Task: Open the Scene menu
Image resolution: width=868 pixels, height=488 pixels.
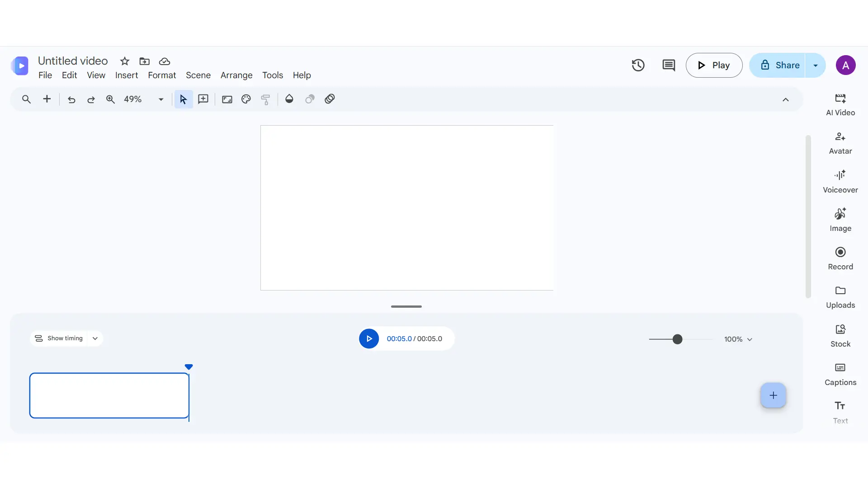Action: (x=198, y=75)
